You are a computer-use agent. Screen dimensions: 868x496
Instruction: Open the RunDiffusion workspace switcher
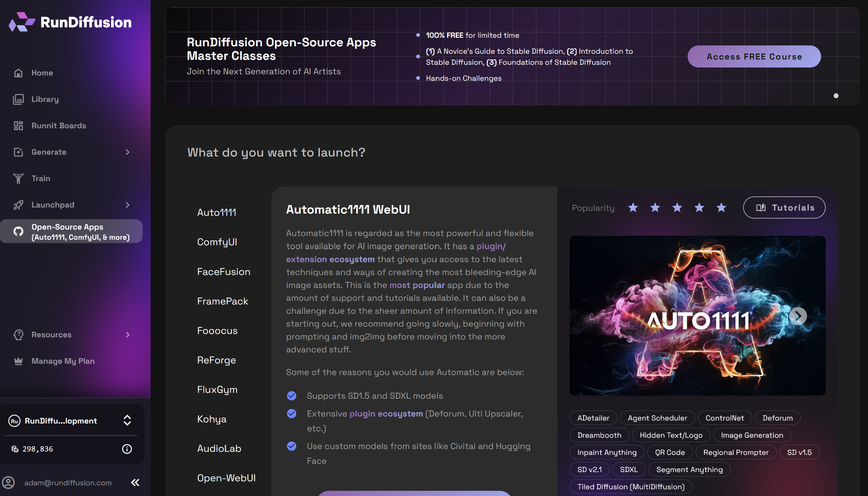click(x=127, y=420)
